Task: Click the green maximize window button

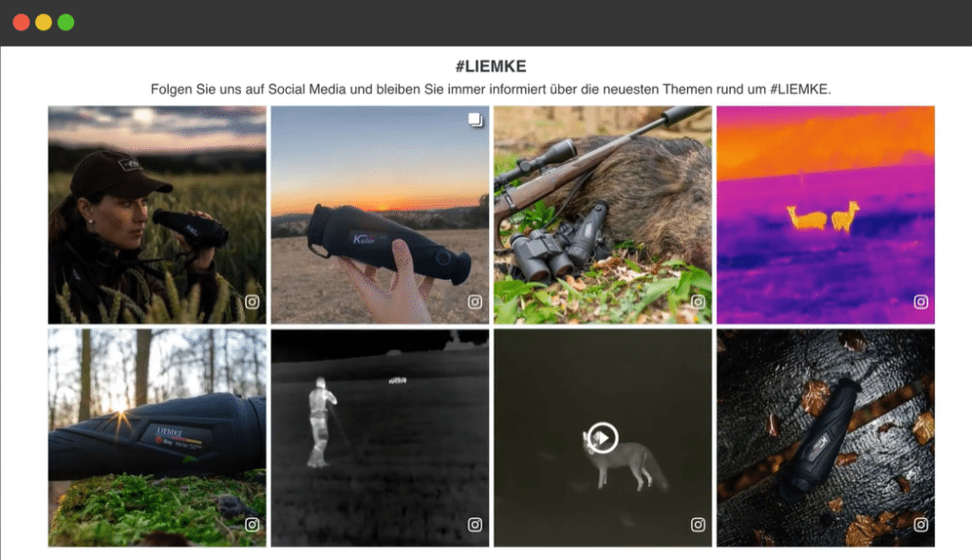Action: 65,23
